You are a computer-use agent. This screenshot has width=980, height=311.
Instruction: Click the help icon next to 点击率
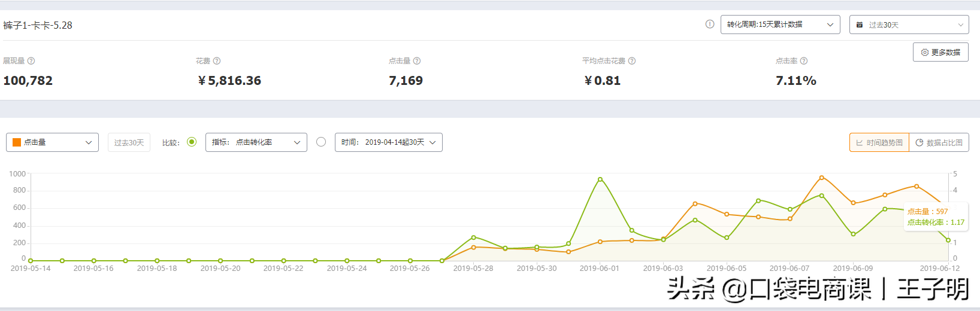[x=804, y=61]
